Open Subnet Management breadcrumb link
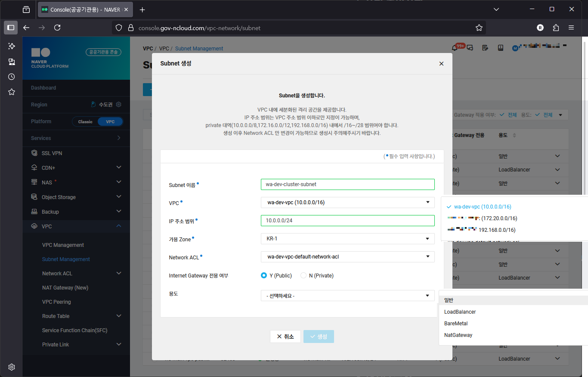The height and width of the screenshot is (377, 588). pos(199,49)
